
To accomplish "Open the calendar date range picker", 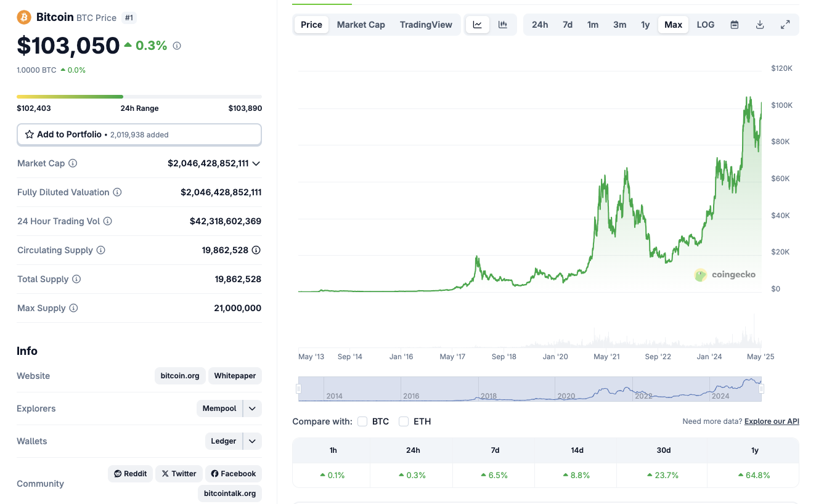I will [735, 25].
